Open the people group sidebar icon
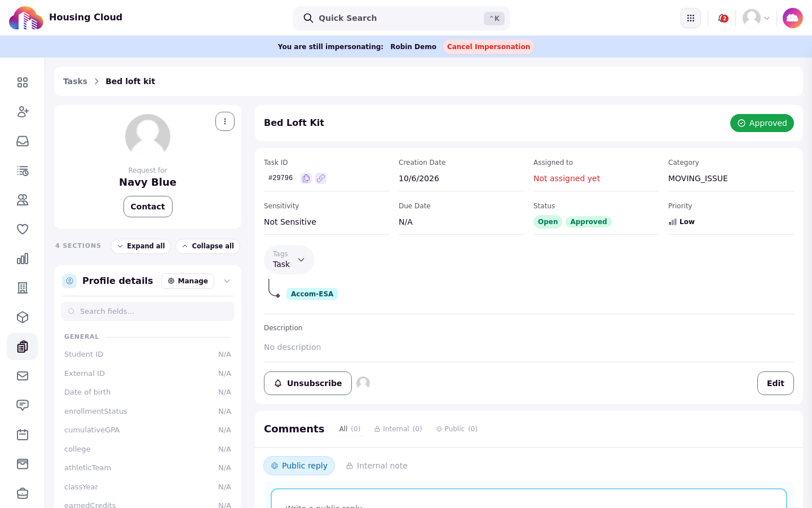This screenshot has width=812, height=508. point(23,200)
